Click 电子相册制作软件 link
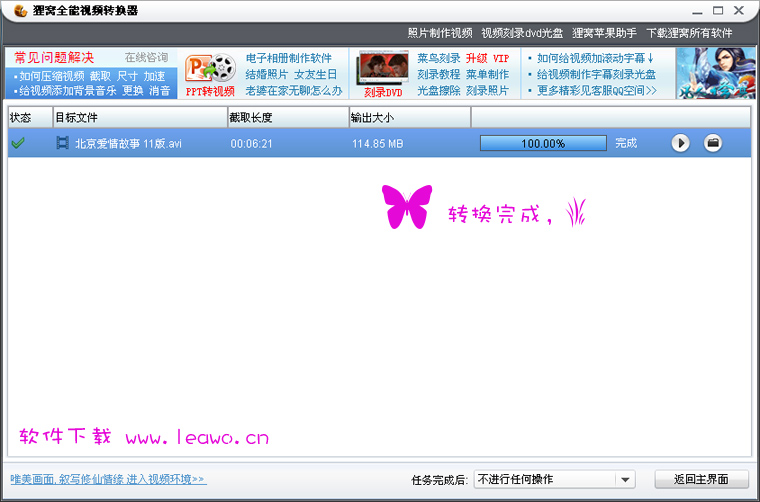Screen dimensions: 760x502 (x=289, y=58)
